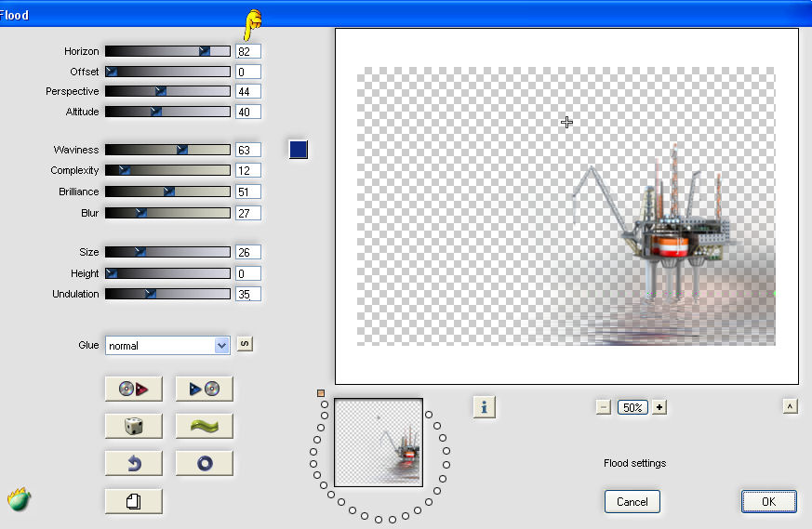This screenshot has height=529, width=812.
Task: Click the Complexity slider track
Action: coord(167,170)
